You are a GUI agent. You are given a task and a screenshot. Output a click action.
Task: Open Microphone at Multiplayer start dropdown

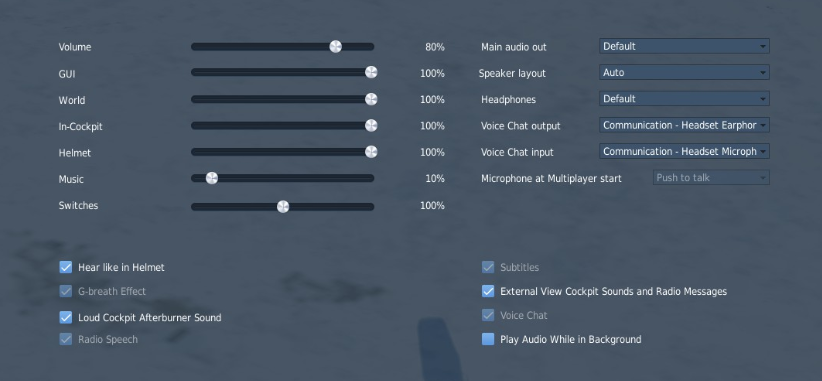[711, 178]
